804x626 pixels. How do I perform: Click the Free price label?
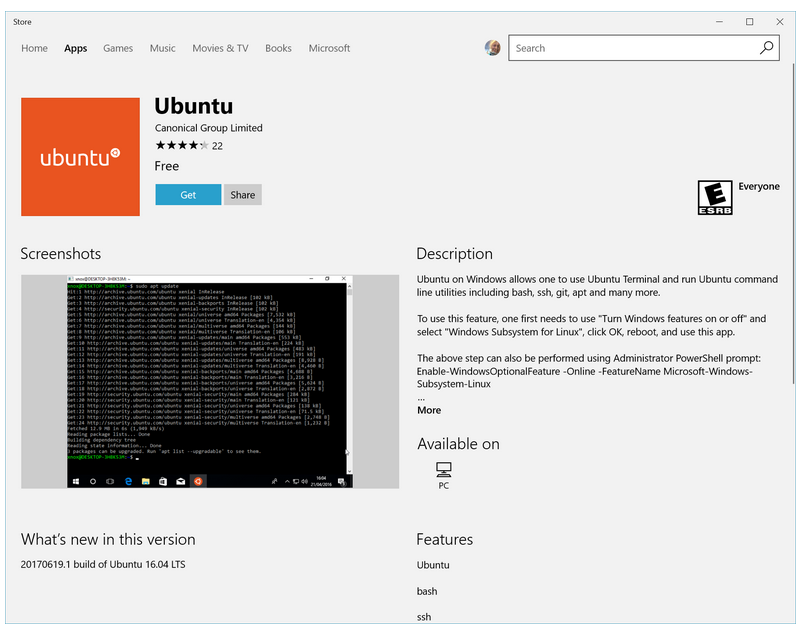167,166
